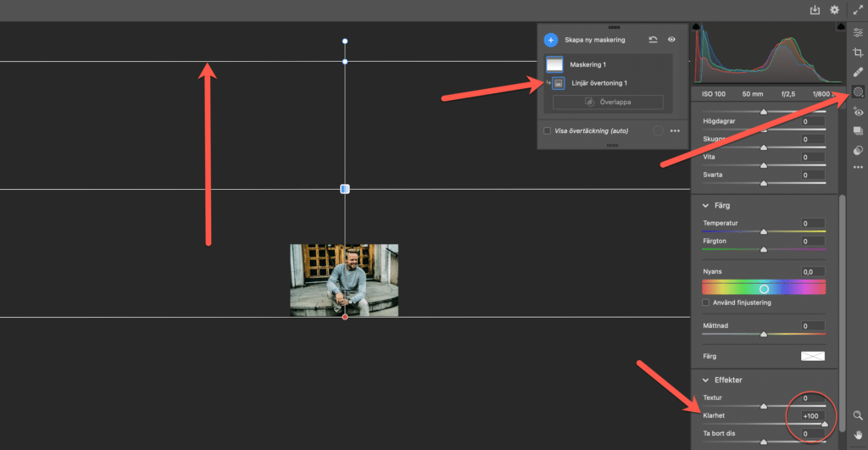Enable Visa övertäckning (auto) checkbox
Image resolution: width=868 pixels, height=450 pixels.
pyautogui.click(x=548, y=131)
